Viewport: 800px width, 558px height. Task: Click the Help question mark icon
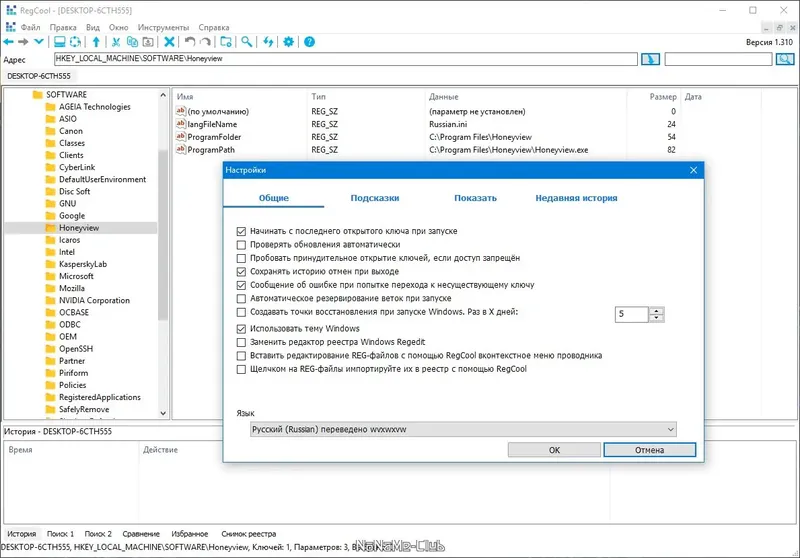coord(309,42)
